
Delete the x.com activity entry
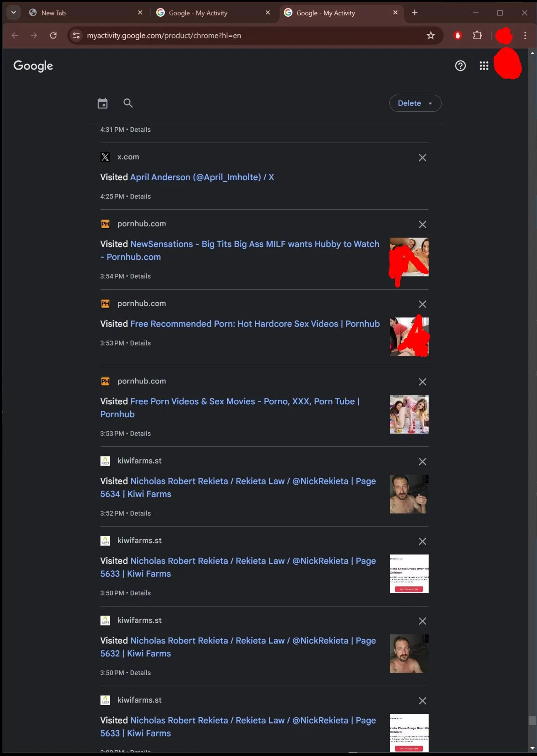click(x=422, y=157)
